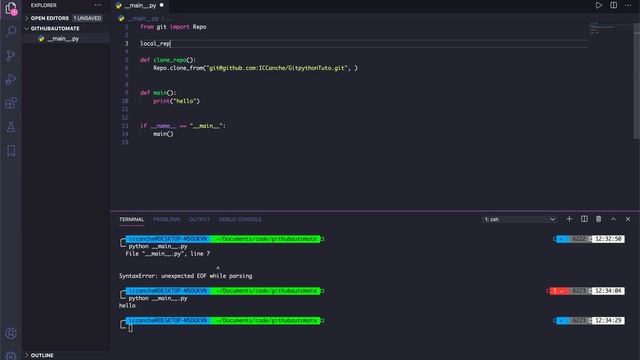Switch to the Problems panel tab
640x360 pixels.
point(167,219)
